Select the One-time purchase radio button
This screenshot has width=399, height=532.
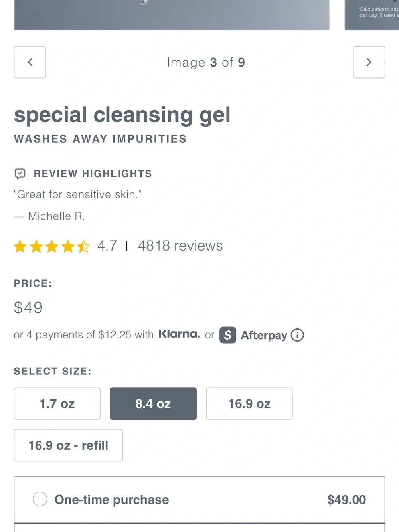pos(40,499)
